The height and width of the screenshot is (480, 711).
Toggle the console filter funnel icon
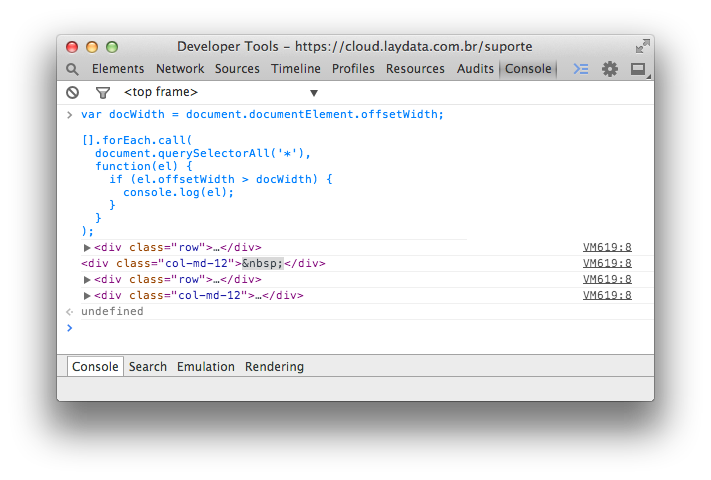click(x=102, y=92)
